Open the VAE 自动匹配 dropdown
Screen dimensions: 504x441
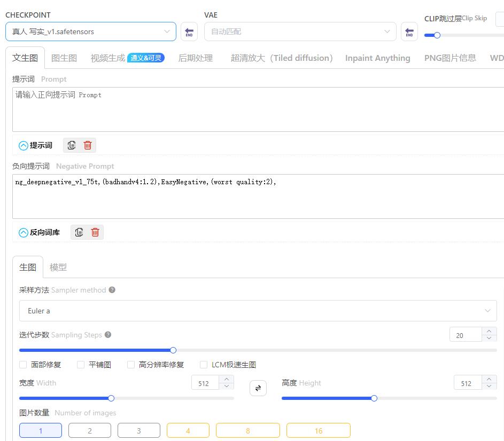(300, 31)
